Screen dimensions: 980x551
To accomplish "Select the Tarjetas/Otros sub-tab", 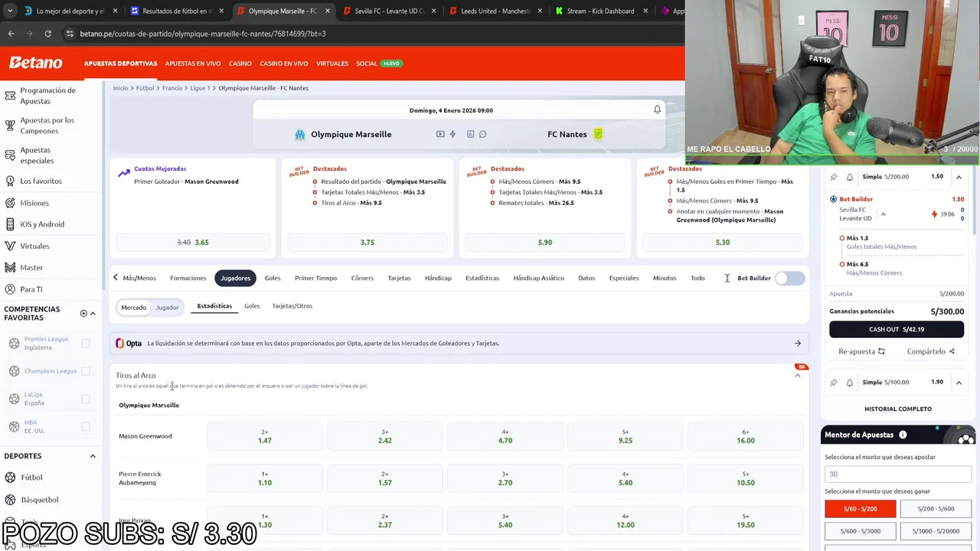I will [x=292, y=306].
